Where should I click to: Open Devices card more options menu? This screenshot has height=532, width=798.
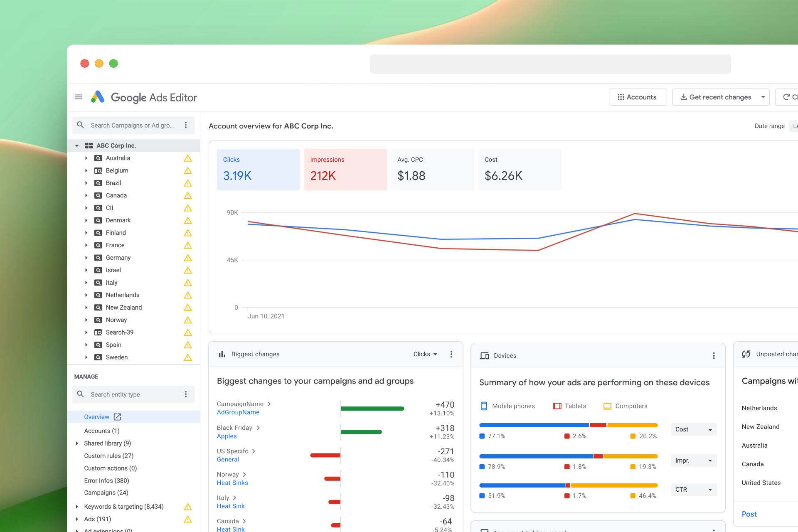[x=714, y=356]
